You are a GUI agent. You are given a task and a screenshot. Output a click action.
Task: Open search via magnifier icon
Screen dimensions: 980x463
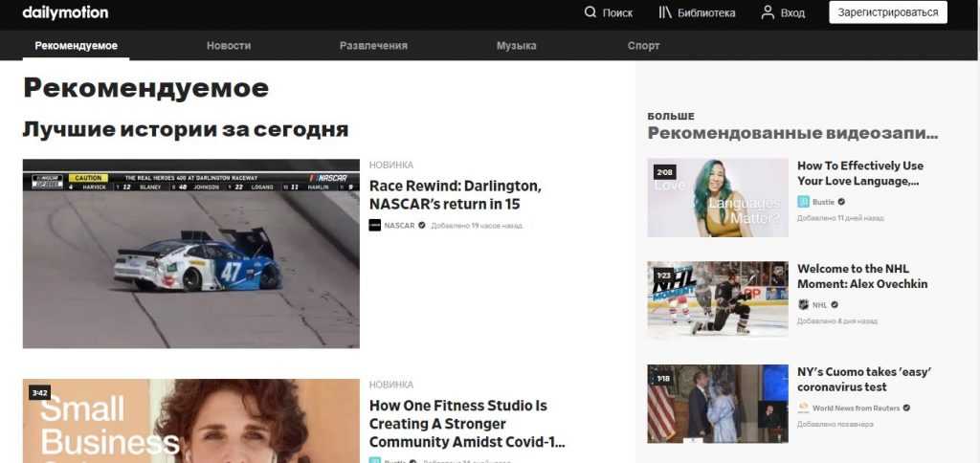point(590,13)
